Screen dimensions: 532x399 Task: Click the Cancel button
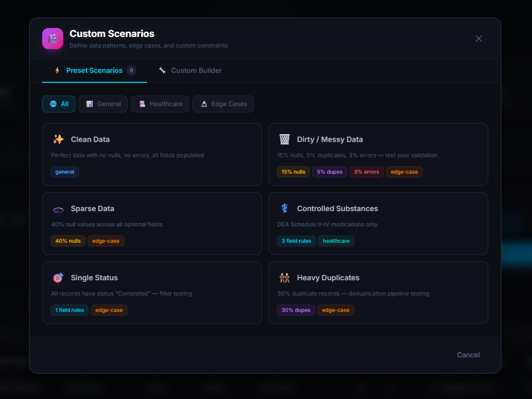tap(468, 355)
